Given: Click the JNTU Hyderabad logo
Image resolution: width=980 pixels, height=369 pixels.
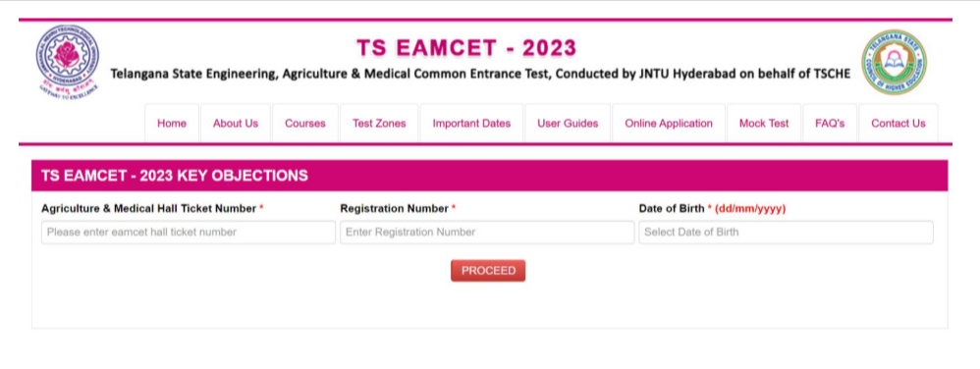Looking at the screenshot, I should coord(68,62).
